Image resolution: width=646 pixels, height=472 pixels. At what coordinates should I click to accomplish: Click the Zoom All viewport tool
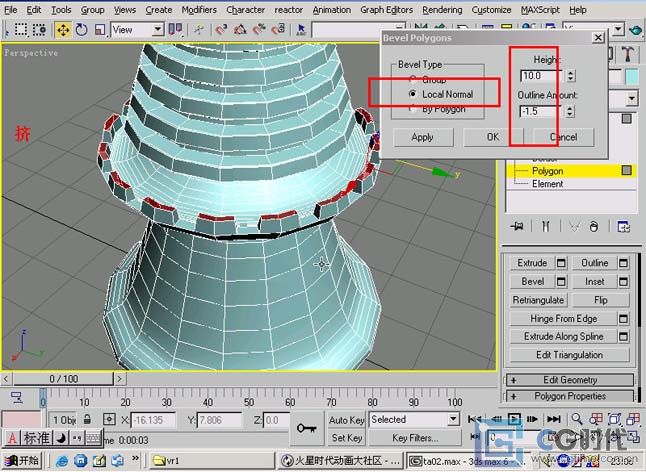pyautogui.click(x=596, y=419)
